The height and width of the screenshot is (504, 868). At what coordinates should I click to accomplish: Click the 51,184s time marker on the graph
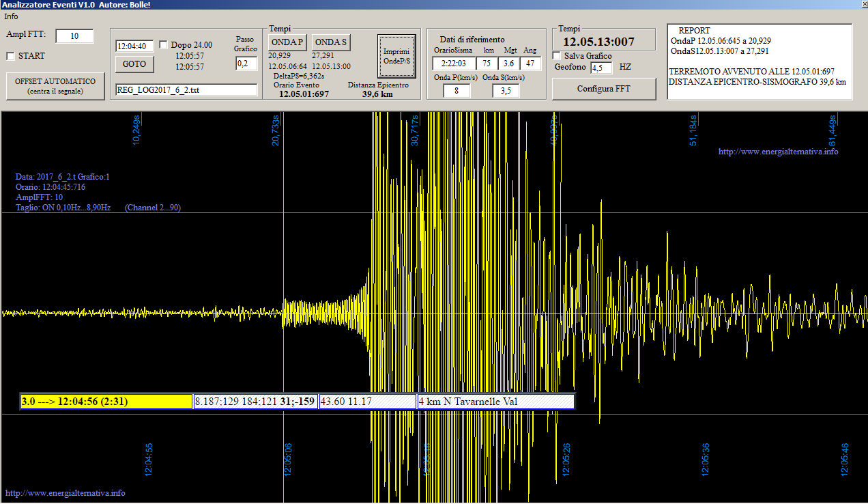(x=693, y=130)
